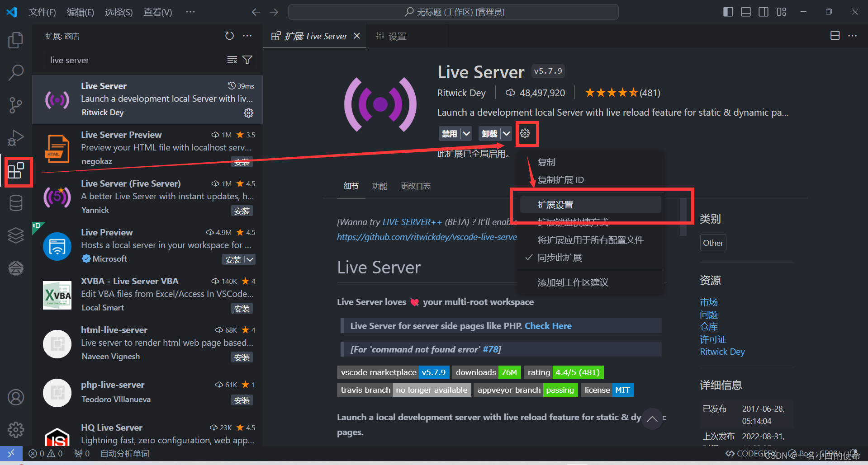Screen dimensions: 868x465
Task: Click the split editor icon at top right
Action: click(x=835, y=36)
